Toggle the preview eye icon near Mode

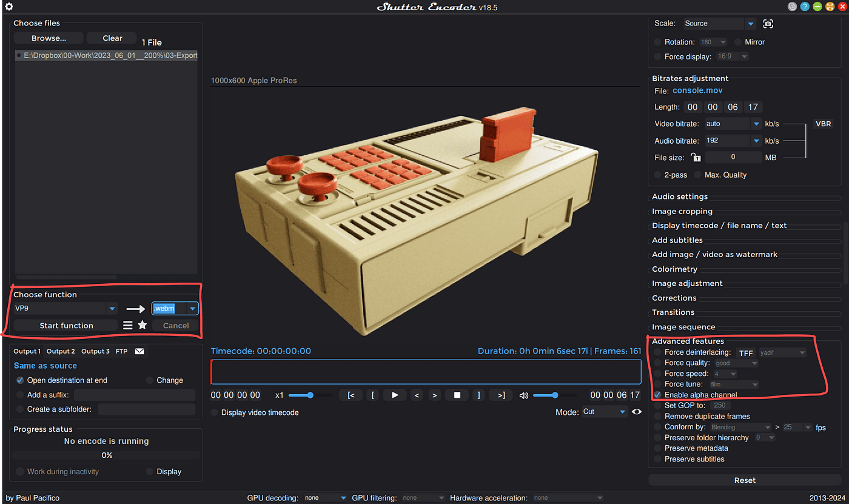click(x=636, y=412)
